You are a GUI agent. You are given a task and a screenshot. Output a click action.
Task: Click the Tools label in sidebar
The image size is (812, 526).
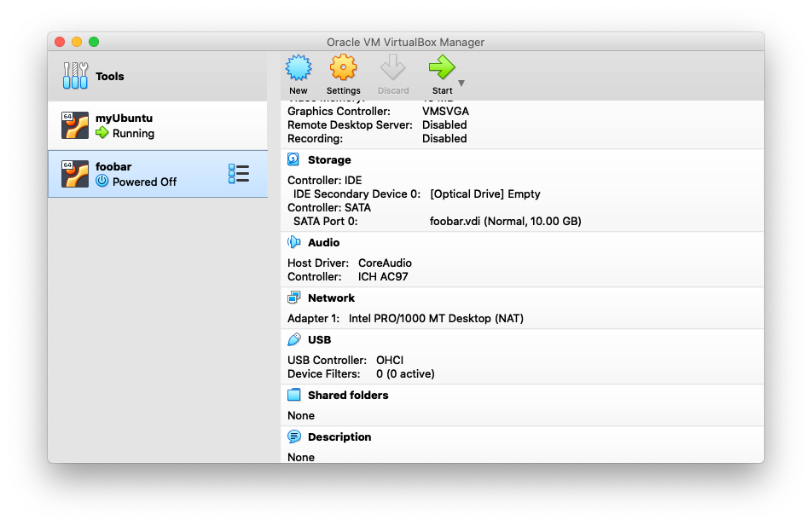pyautogui.click(x=110, y=76)
